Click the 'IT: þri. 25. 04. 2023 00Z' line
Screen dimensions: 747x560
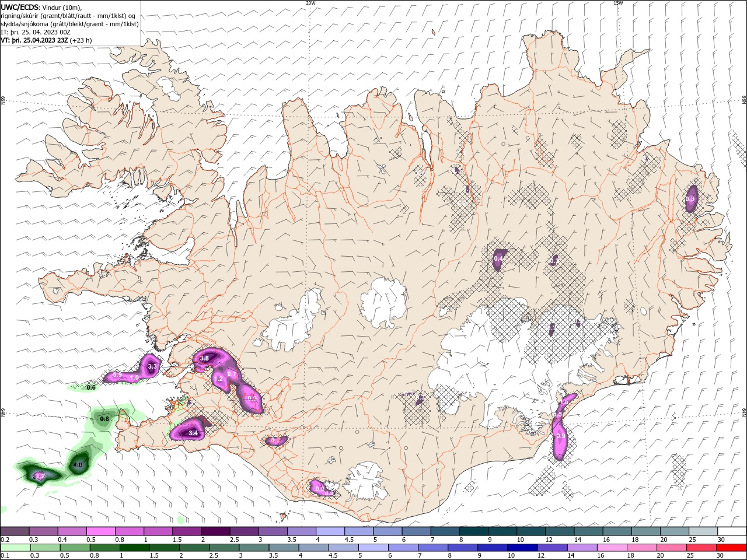click(35, 32)
